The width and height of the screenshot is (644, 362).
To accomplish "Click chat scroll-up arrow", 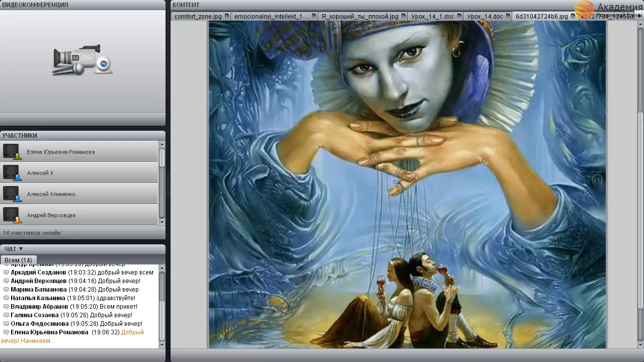I will (x=162, y=268).
